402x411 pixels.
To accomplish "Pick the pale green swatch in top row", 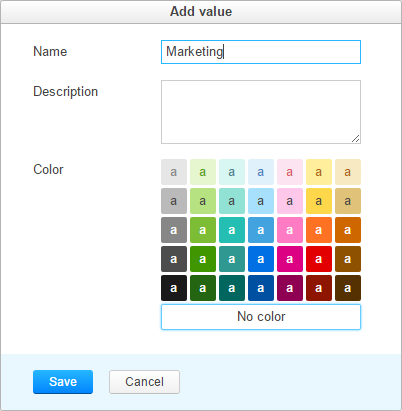I will pyautogui.click(x=203, y=172).
